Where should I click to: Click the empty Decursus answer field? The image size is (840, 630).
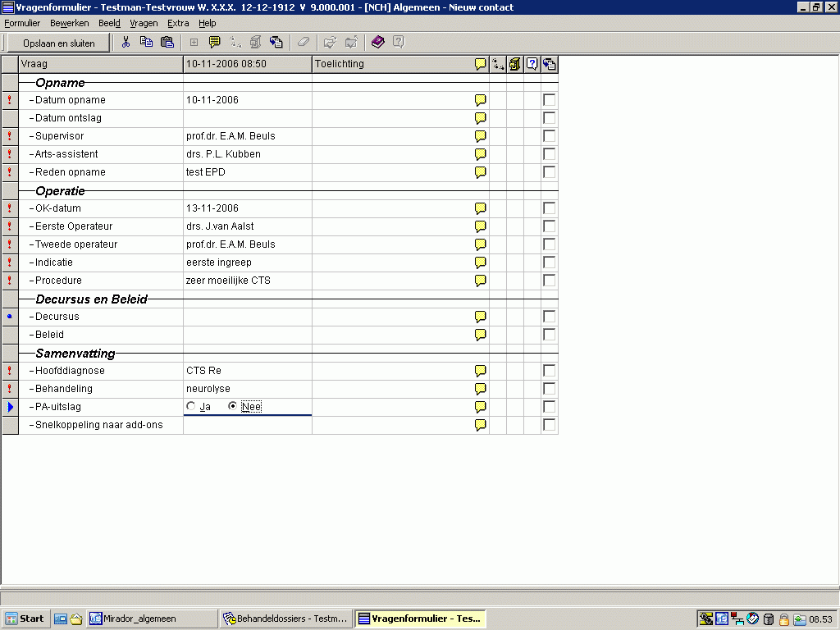247,317
